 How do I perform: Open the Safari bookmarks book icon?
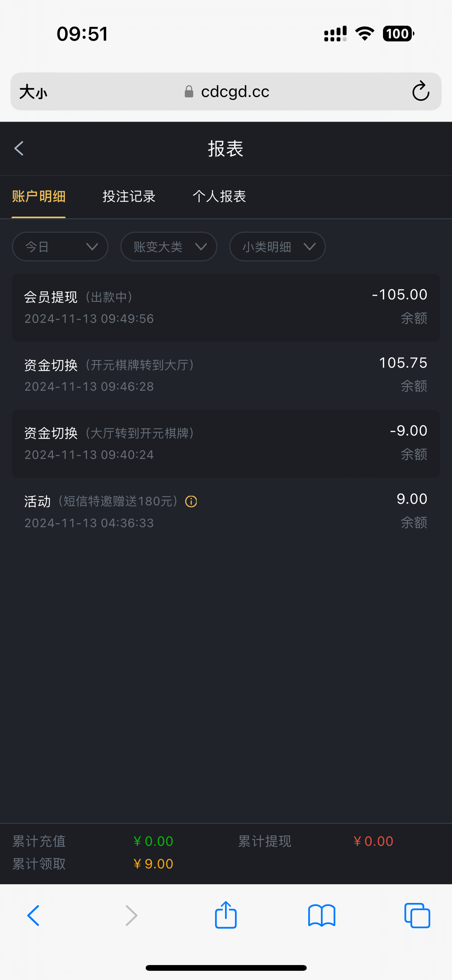tap(322, 915)
